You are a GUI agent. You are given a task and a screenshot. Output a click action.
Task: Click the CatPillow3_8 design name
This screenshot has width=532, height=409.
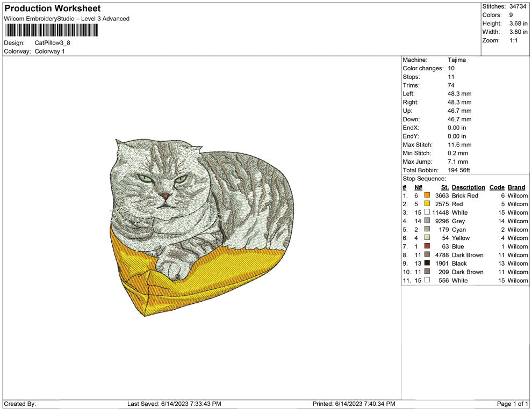click(52, 43)
